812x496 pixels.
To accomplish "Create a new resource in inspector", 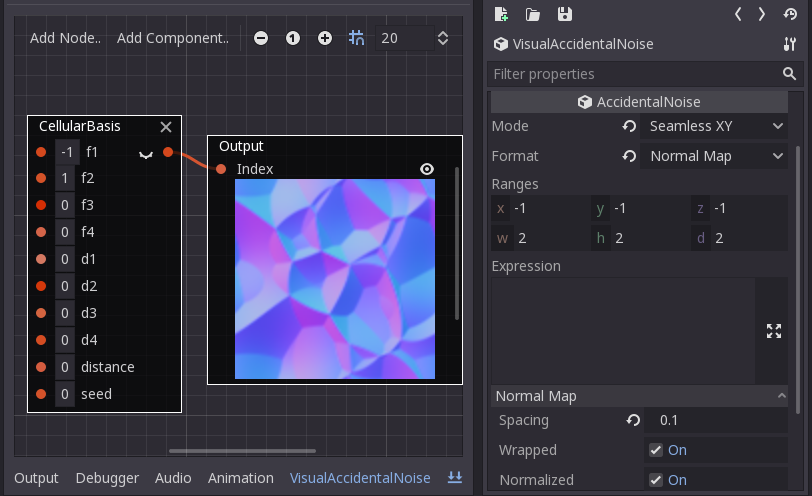I will [x=501, y=14].
